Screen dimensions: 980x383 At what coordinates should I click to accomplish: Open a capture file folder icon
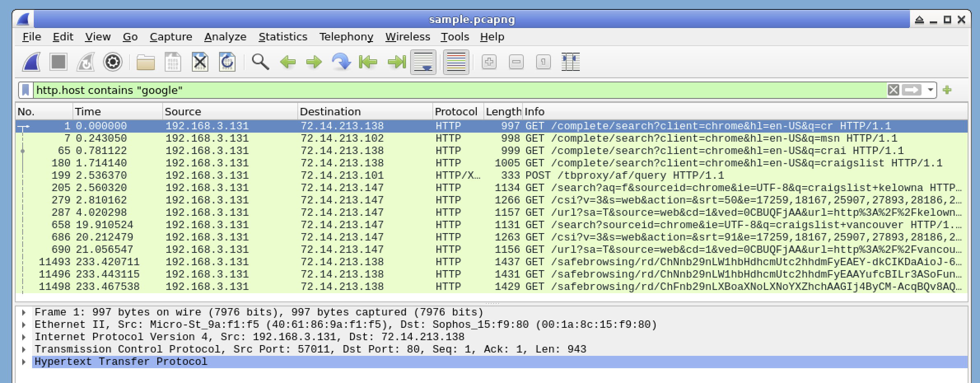point(145,62)
